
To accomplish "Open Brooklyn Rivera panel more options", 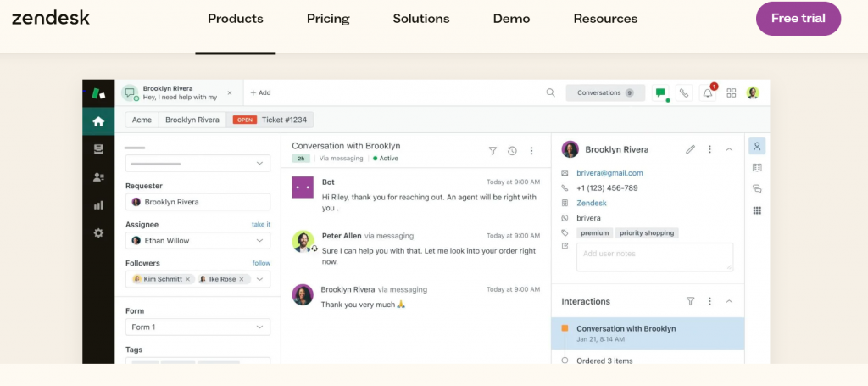I will pos(709,149).
